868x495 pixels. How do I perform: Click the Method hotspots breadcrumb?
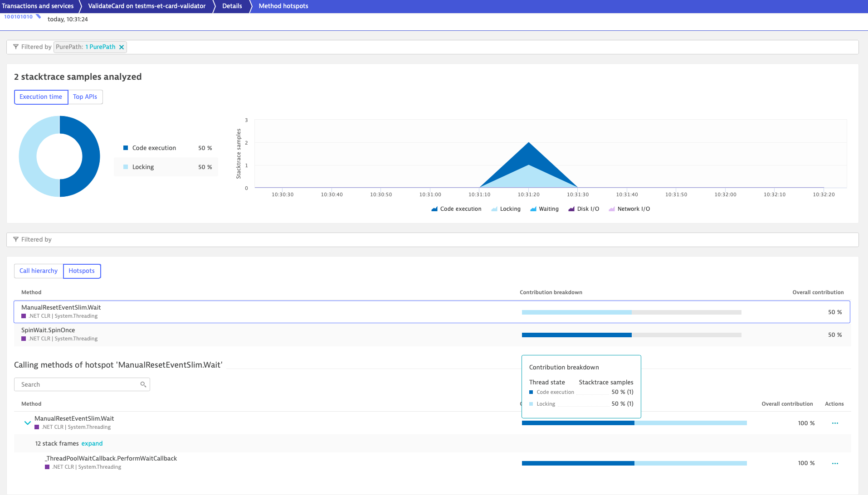tap(283, 6)
